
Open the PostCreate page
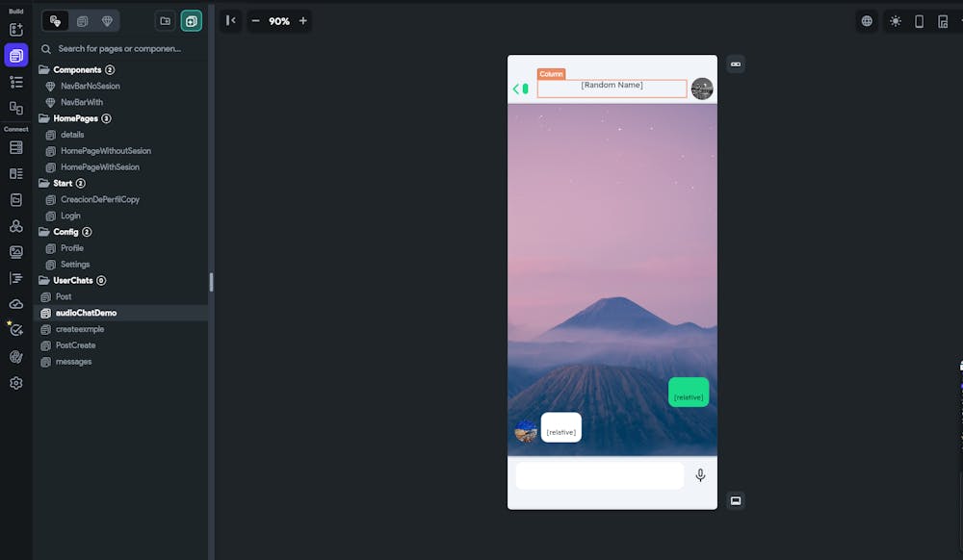(75, 345)
